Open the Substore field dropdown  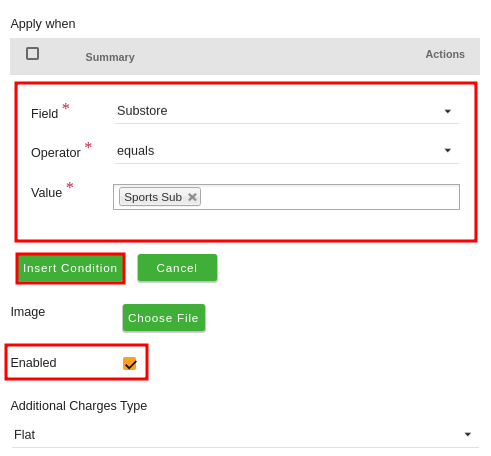click(x=287, y=111)
